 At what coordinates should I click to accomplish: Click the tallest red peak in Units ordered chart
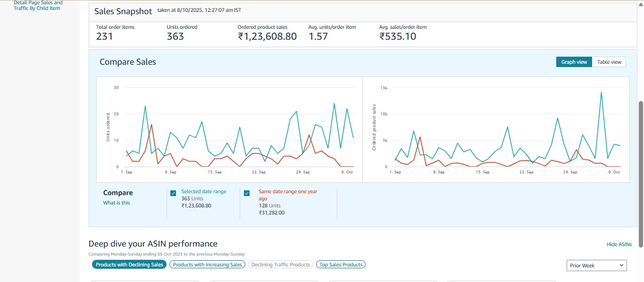151,125
